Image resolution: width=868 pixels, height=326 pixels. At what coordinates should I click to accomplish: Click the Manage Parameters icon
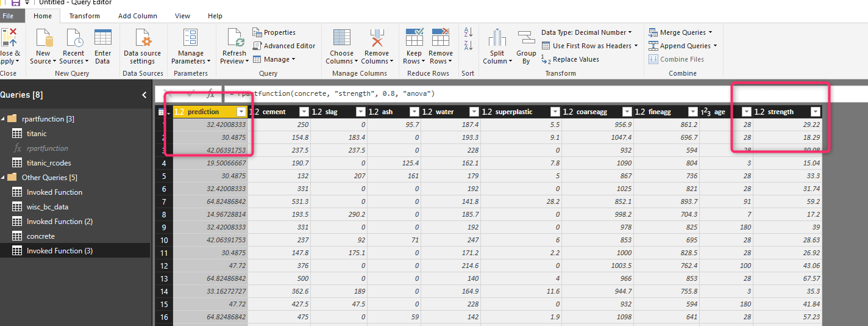(190, 37)
